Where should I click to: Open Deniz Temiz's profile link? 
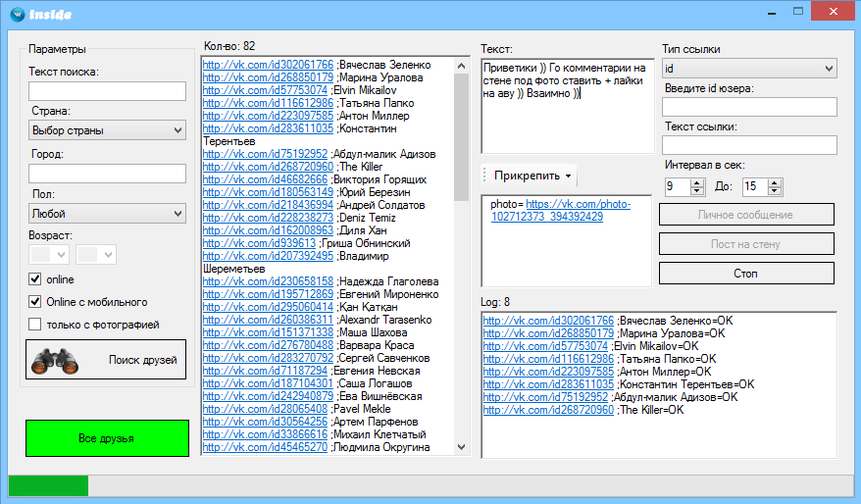point(268,218)
